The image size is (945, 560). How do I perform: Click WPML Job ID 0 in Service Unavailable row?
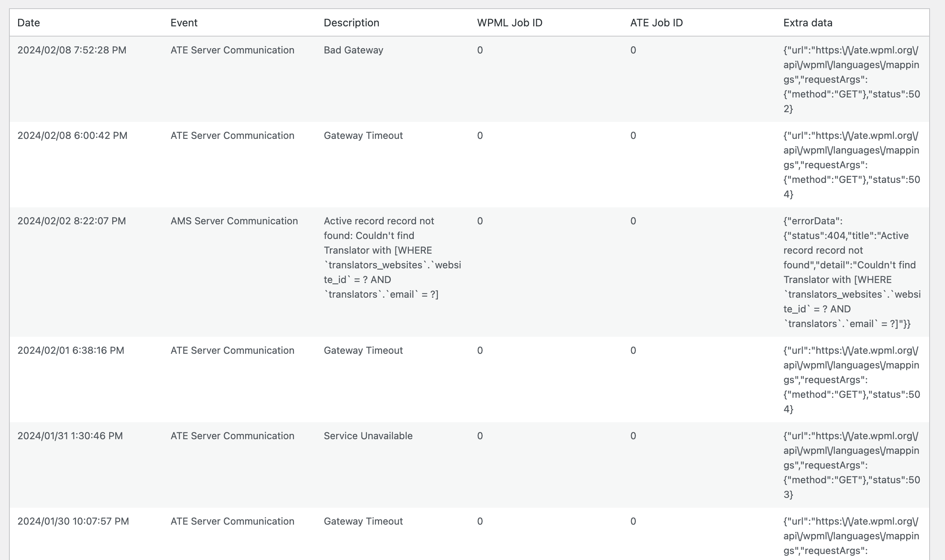coord(480,436)
